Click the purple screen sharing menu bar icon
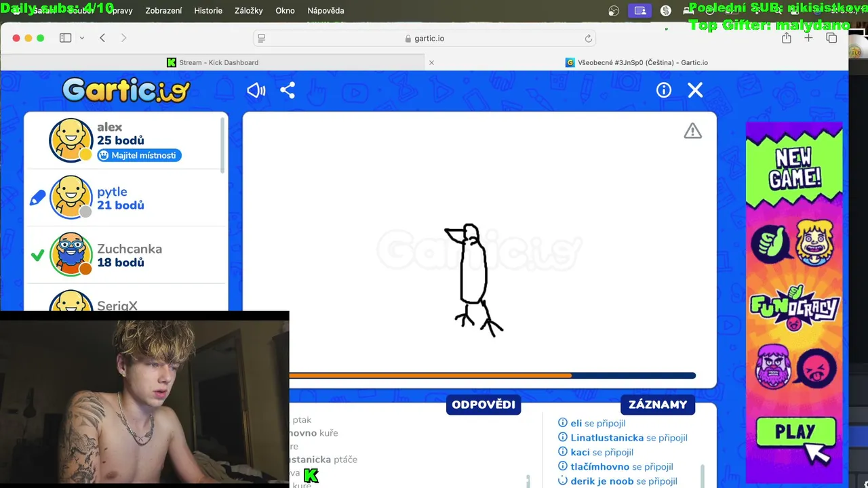 click(640, 11)
